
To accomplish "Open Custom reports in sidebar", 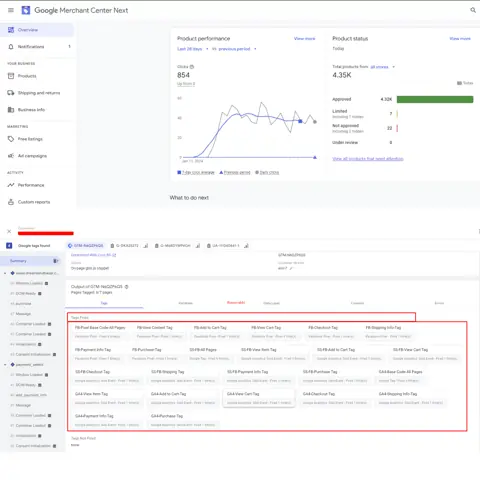I will [37, 202].
